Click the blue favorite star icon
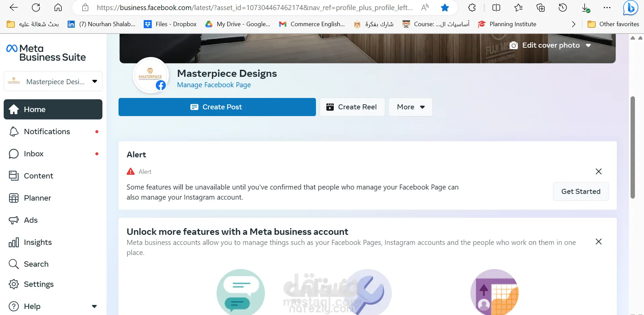 pos(445,8)
